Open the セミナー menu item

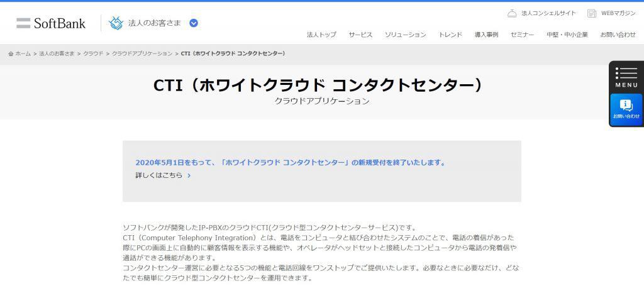(522, 35)
